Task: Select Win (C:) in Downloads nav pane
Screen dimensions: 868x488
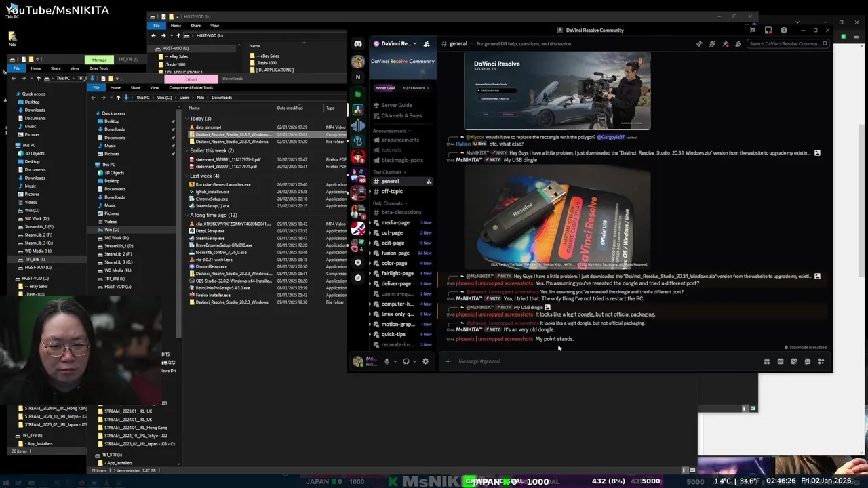Action: (111, 230)
